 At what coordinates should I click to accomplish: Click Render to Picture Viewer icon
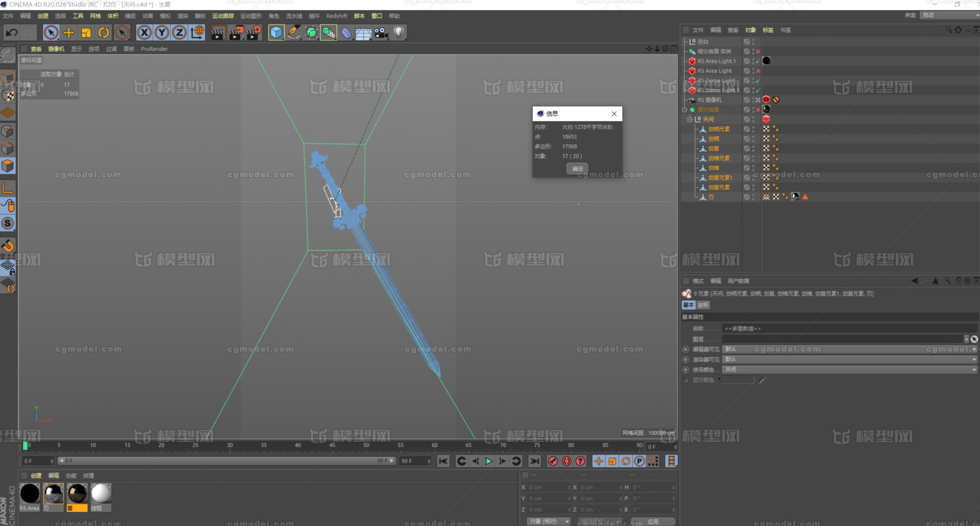pos(236,33)
